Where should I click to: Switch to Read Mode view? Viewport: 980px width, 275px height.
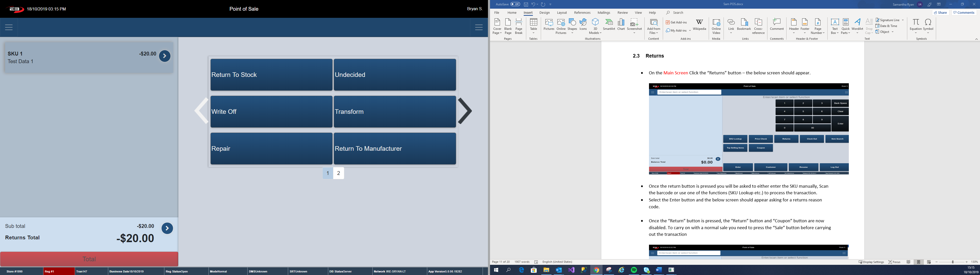click(909, 262)
